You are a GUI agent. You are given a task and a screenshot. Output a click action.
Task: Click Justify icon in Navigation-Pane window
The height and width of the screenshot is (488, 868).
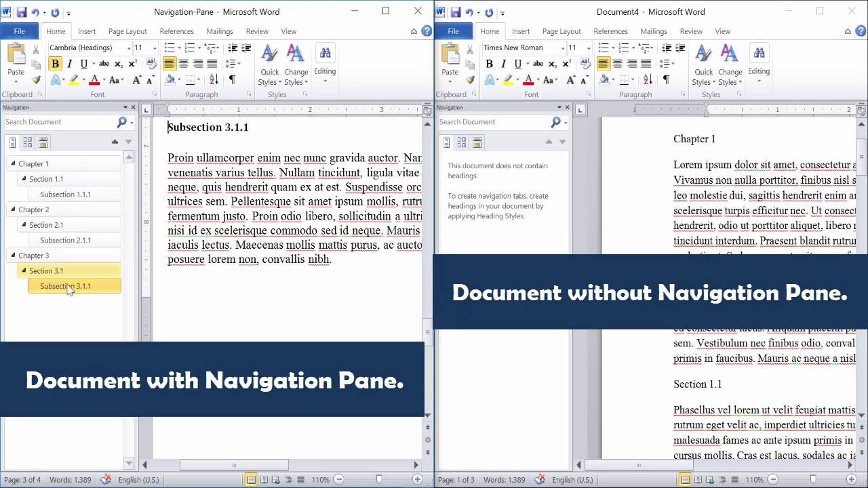click(212, 64)
